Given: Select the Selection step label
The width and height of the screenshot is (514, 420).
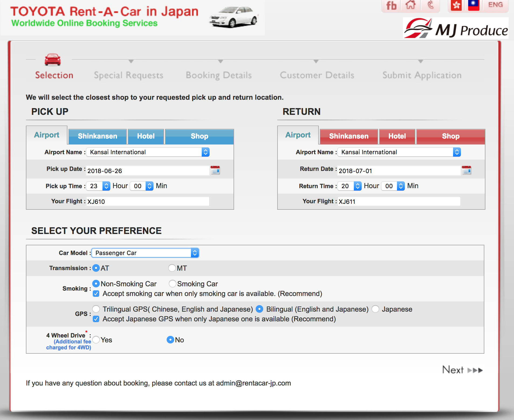Looking at the screenshot, I should pos(54,75).
